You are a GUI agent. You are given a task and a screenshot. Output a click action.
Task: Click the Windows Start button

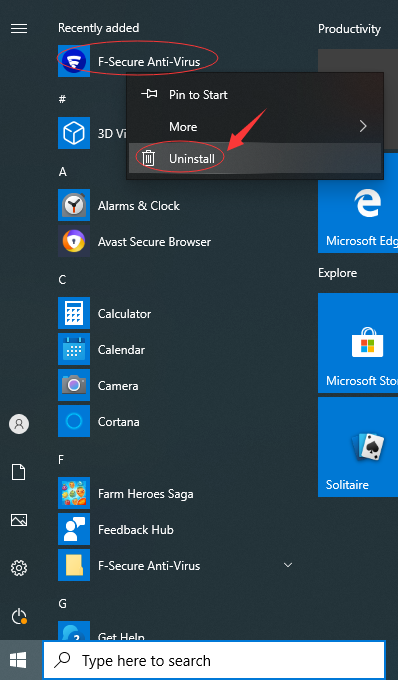[x=18, y=660]
